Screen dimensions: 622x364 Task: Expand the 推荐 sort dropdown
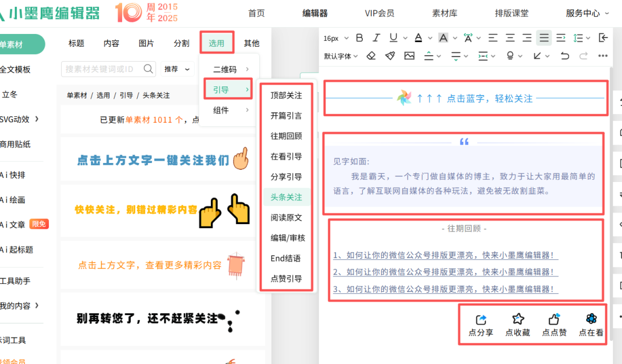tap(178, 69)
